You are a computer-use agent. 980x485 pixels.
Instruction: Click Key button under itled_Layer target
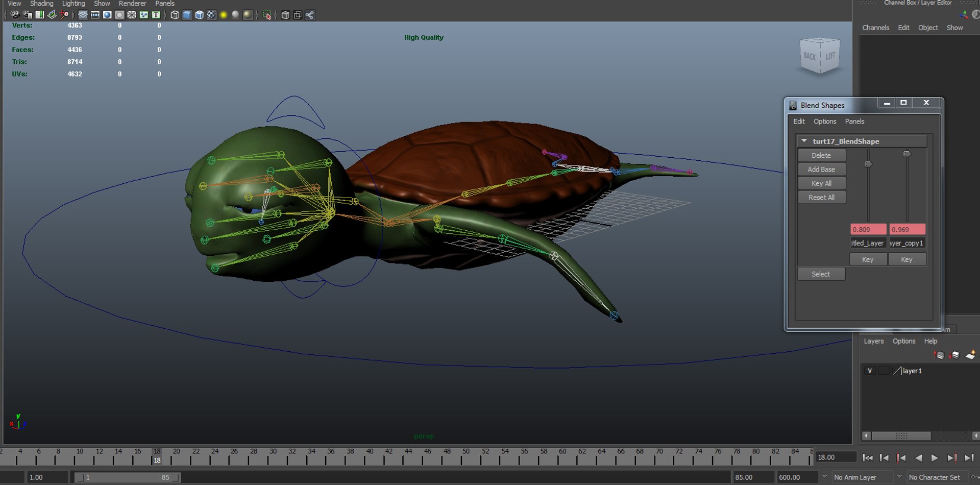(x=868, y=259)
